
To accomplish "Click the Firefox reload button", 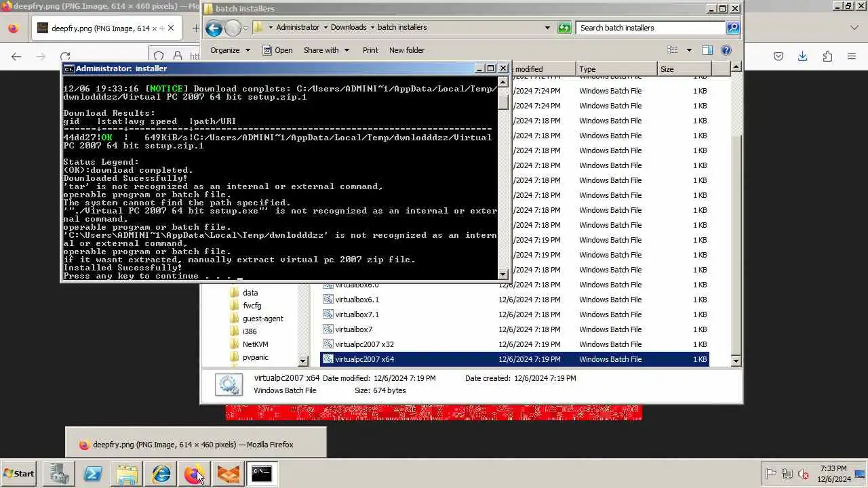I will (x=64, y=56).
